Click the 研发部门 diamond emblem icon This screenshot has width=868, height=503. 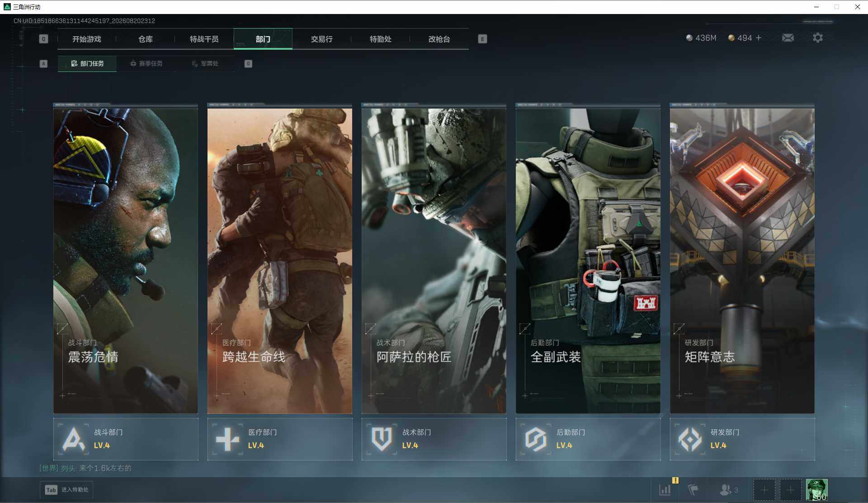(x=690, y=439)
